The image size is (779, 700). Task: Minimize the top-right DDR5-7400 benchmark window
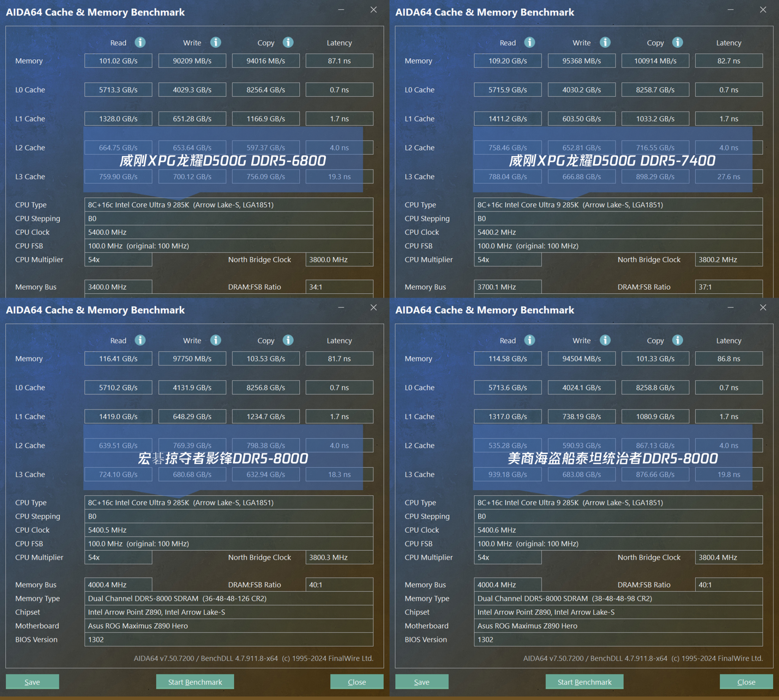[731, 10]
